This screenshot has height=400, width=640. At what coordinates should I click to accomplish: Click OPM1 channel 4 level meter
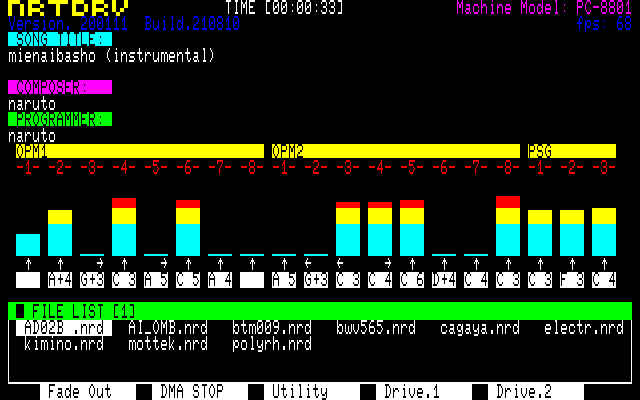point(124,227)
